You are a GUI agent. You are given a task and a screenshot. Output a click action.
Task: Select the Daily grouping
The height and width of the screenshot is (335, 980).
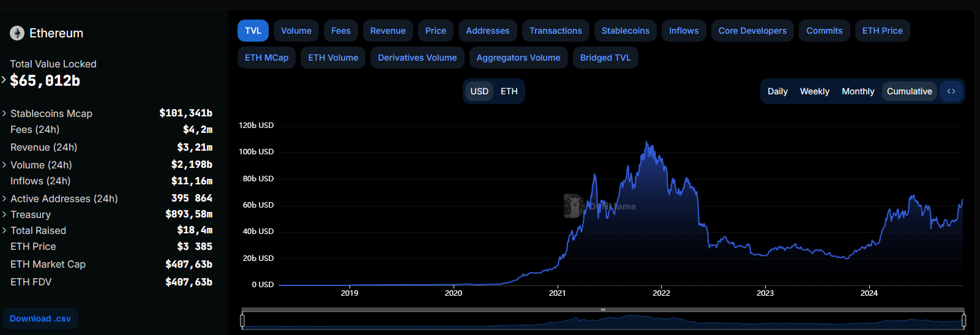777,91
